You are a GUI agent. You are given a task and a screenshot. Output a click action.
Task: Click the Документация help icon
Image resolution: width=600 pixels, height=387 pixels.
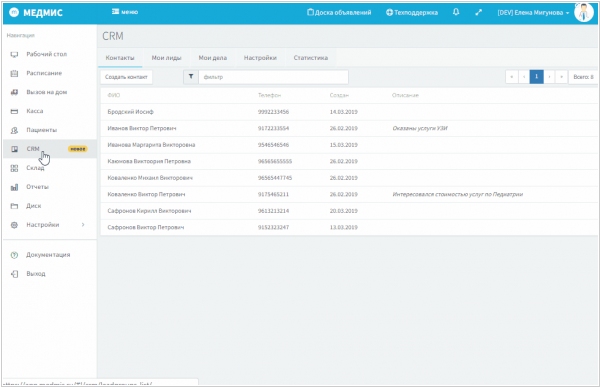14,255
